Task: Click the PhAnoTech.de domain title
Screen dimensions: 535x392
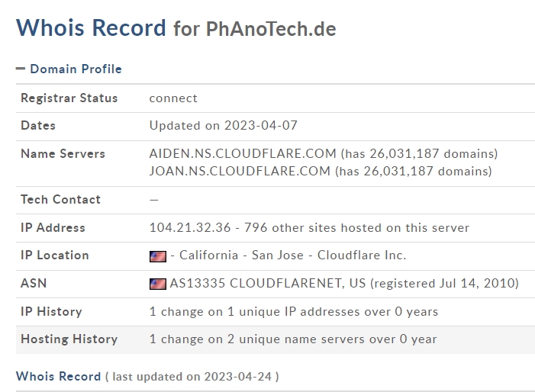Action: pos(271,29)
